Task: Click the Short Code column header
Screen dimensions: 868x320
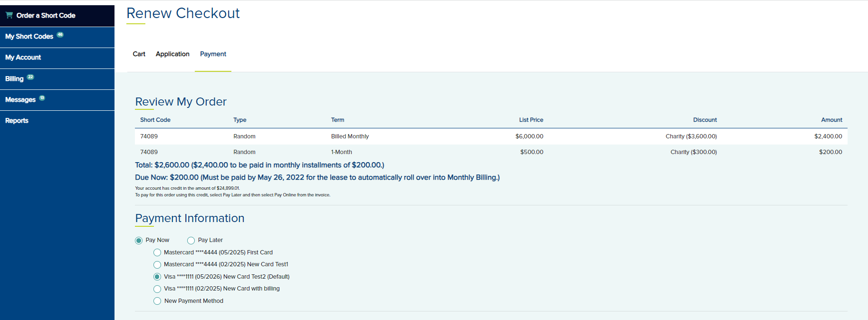Action: pos(155,120)
